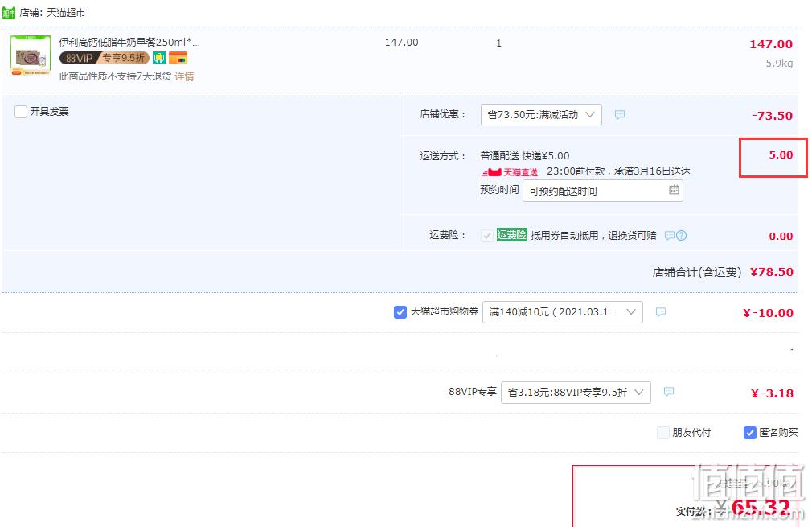Open the 店铺优惠 省73.50元 dropdown

pyautogui.click(x=541, y=115)
